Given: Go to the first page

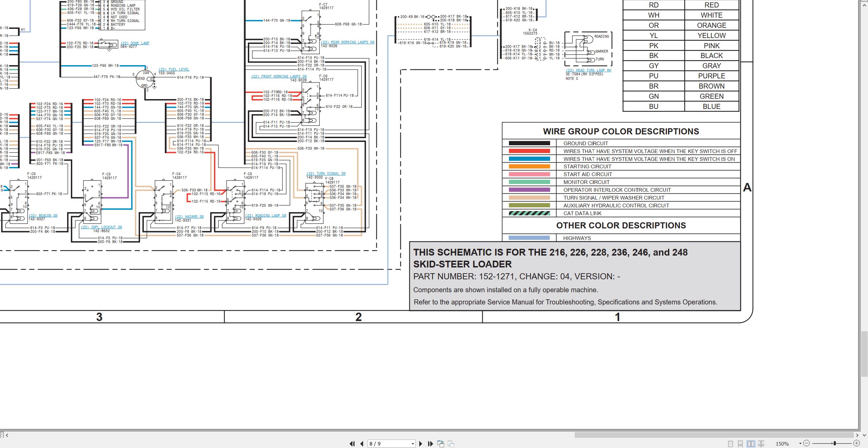Looking at the screenshot, I should click(x=352, y=444).
